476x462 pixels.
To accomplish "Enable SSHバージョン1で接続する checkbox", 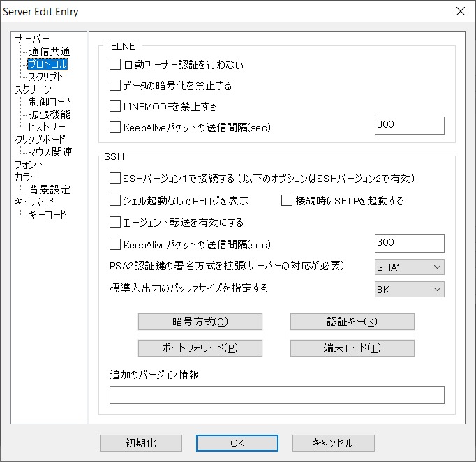I will point(115,178).
